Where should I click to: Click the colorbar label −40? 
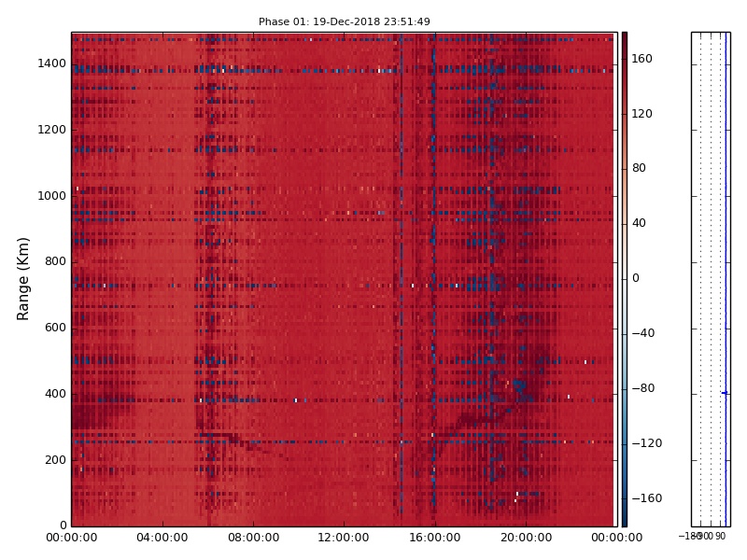pyautogui.click(x=643, y=333)
